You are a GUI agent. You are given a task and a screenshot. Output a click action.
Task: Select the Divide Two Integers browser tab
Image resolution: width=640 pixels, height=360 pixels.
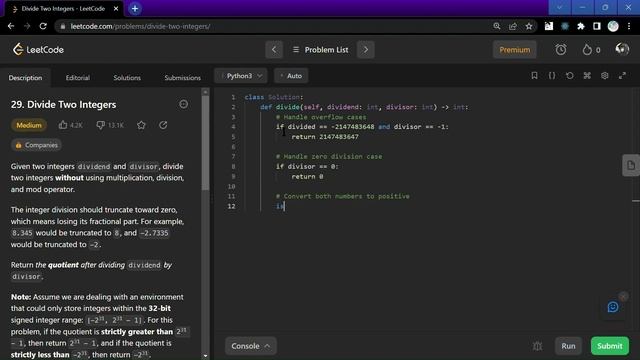click(63, 9)
